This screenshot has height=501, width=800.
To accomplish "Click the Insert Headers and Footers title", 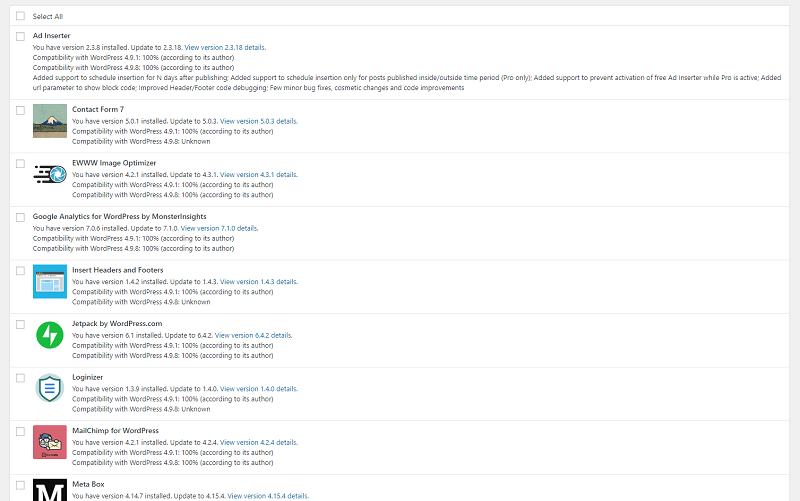I will pyautogui.click(x=118, y=270).
